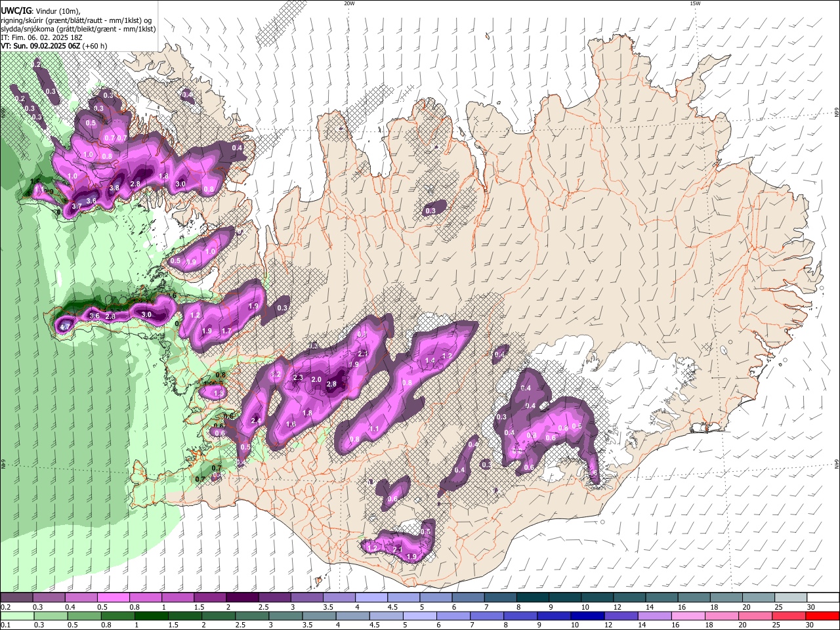Click the '4.7' precipitation value on the map
This screenshot has width=840, height=630.
65,326
